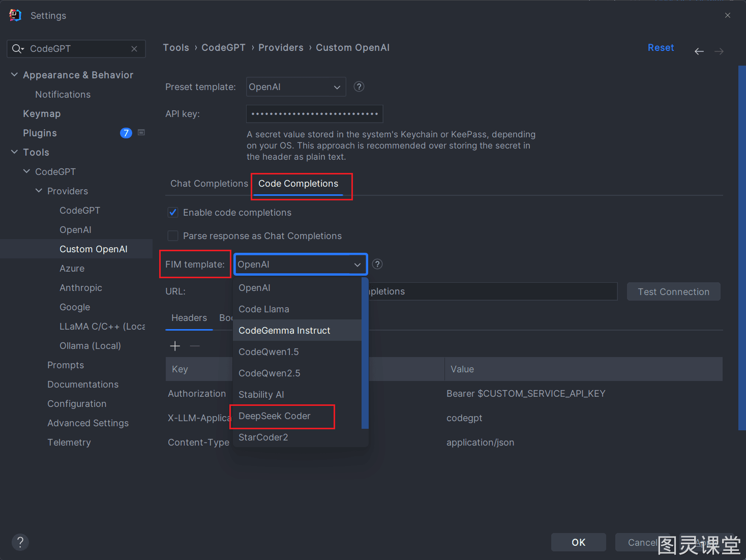Collapse the CodeGPT tree node
746x560 pixels.
26,171
